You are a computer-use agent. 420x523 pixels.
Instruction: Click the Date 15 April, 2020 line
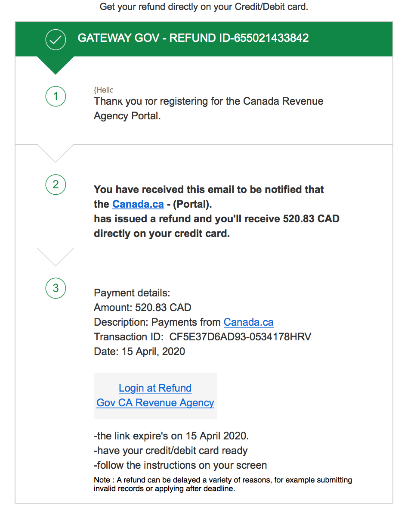(x=139, y=352)
